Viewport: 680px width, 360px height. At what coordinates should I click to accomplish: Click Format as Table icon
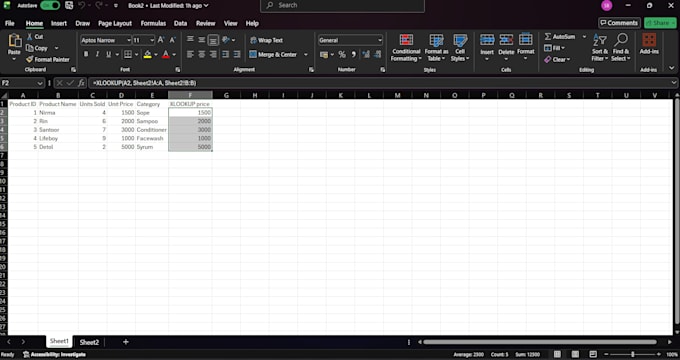point(436,40)
